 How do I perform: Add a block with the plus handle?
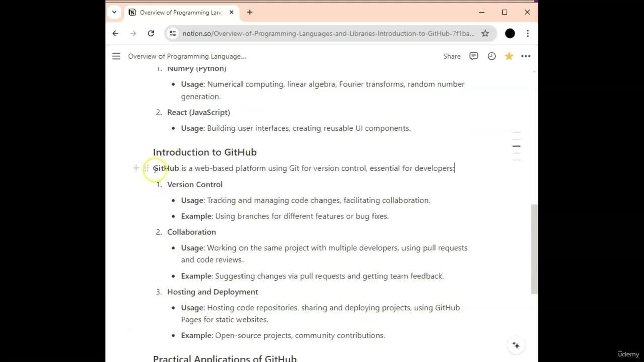coord(136,168)
